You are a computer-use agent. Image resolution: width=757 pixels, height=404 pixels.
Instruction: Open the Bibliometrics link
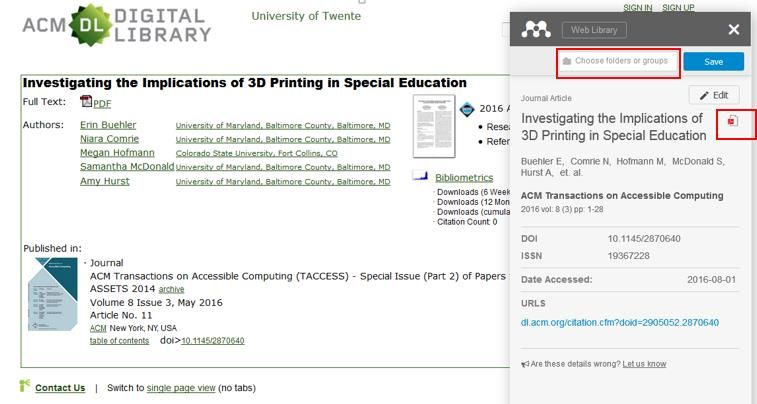[464, 178]
